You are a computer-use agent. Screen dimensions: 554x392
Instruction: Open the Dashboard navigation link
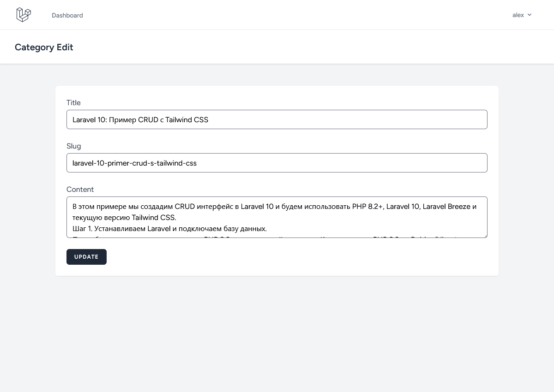(67, 15)
